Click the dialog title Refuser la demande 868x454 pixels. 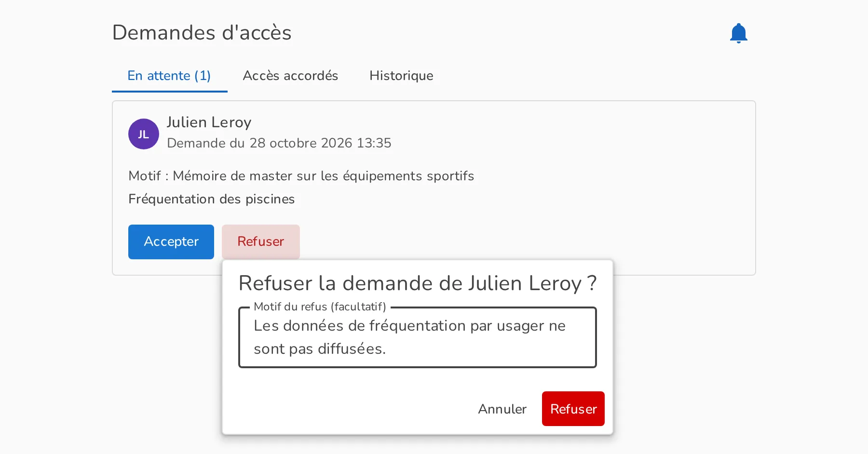[418, 283]
